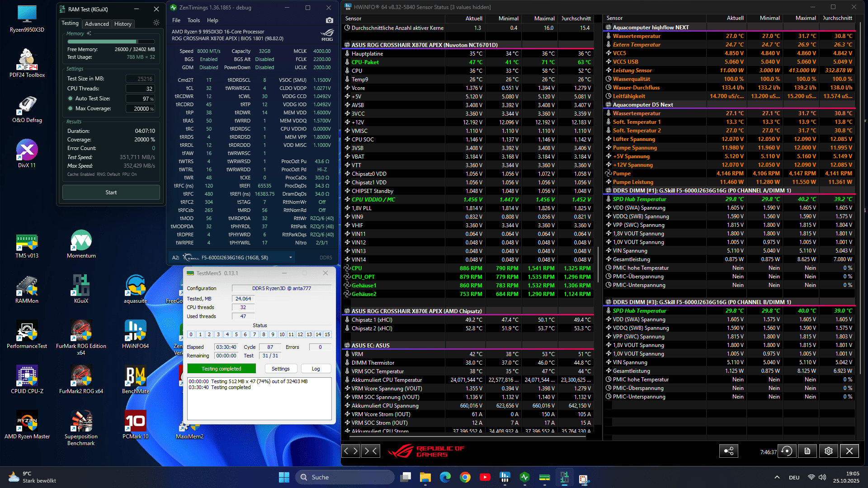Select Max Coverage radio button
The height and width of the screenshot is (488, 868).
[71, 108]
